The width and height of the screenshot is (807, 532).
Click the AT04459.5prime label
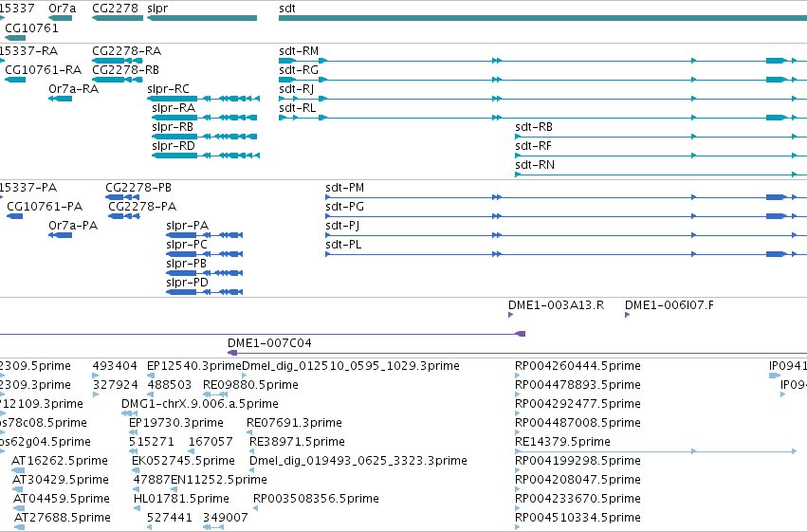coord(62,499)
